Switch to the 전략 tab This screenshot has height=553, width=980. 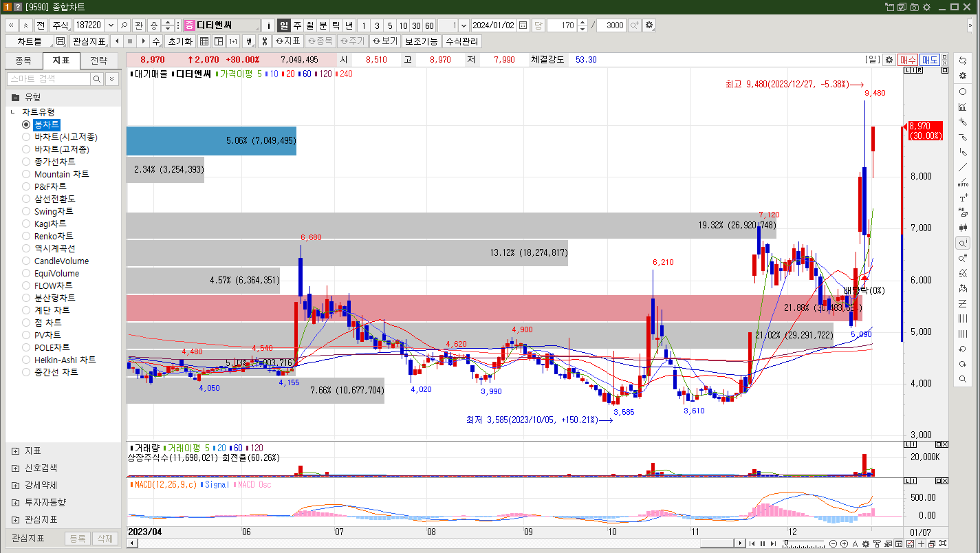(x=98, y=61)
